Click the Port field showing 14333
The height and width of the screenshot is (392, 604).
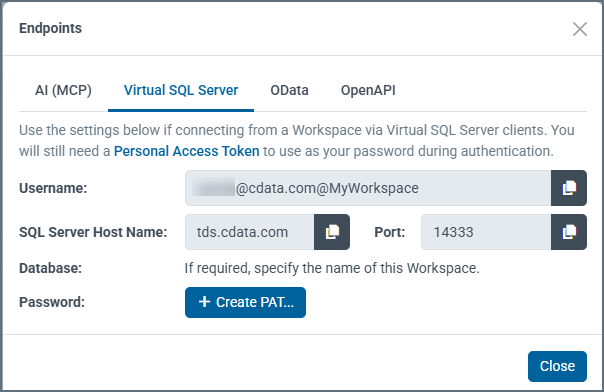486,232
